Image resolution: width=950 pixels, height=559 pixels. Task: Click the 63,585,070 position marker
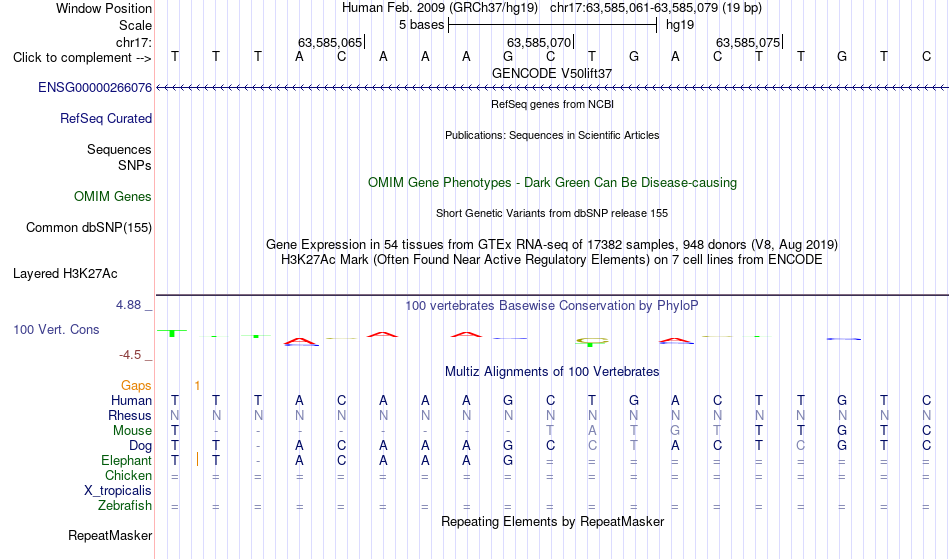(x=539, y=42)
